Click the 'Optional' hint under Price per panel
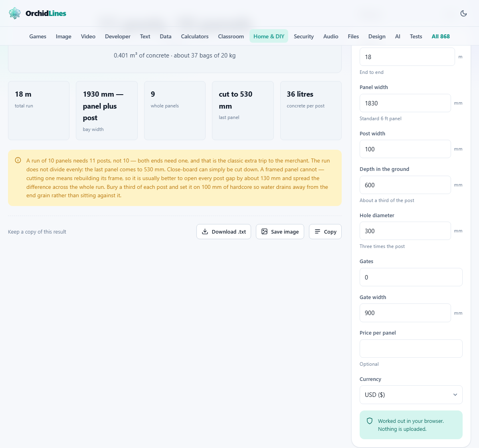This screenshot has width=479, height=448. pyautogui.click(x=369, y=364)
